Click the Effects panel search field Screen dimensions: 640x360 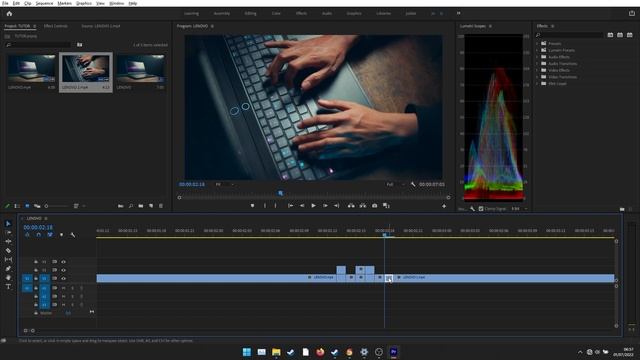(571, 35)
